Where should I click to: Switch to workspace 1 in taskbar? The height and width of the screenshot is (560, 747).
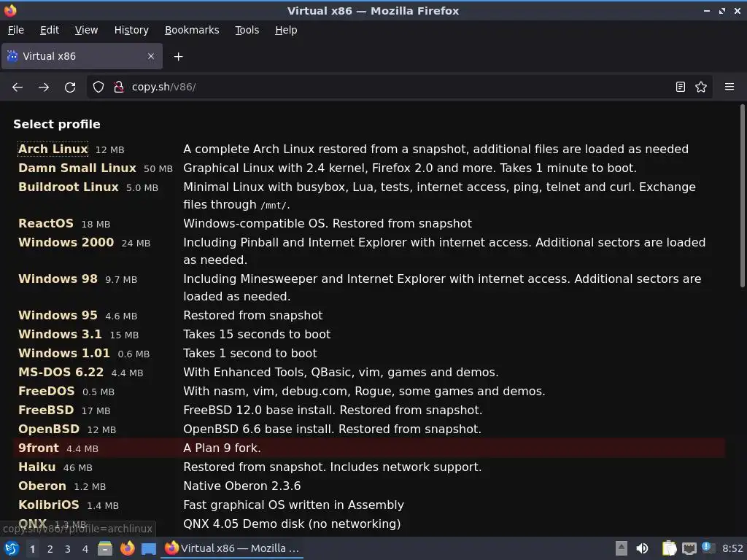click(x=32, y=549)
